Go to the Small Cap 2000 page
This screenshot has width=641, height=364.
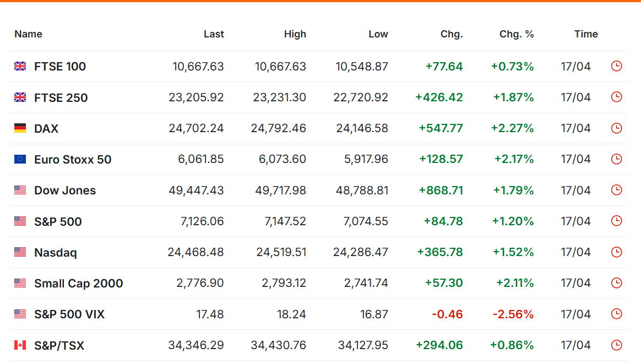tap(78, 284)
